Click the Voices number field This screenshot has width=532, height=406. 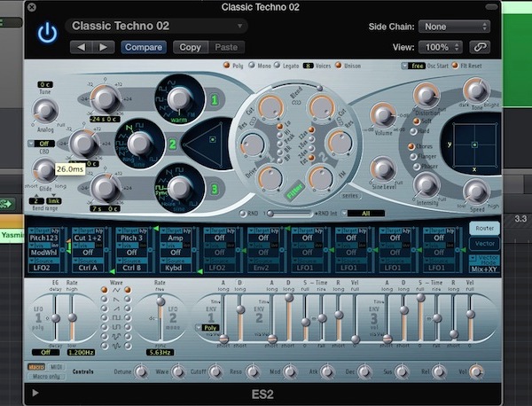(308, 66)
